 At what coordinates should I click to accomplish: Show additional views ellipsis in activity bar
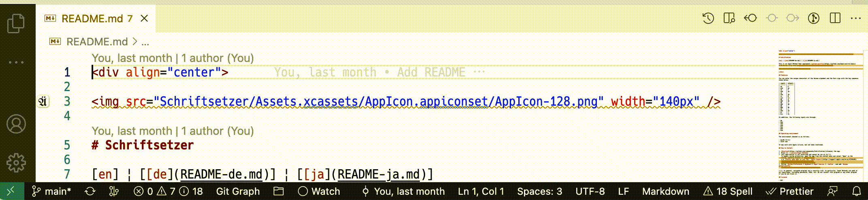pos(16,62)
